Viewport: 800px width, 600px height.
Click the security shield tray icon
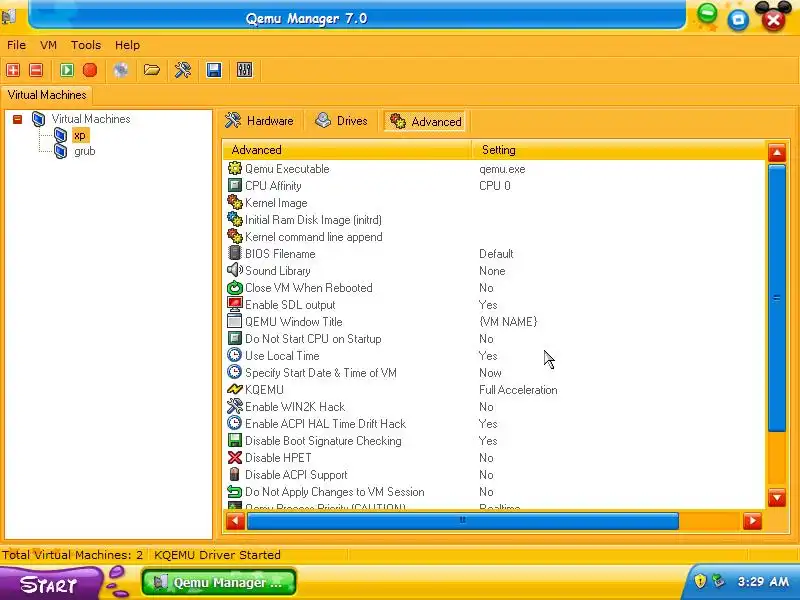point(700,581)
